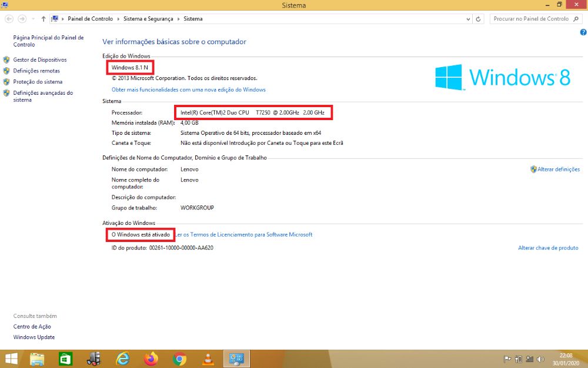Open the media jukebox taskbar icon

[93, 359]
